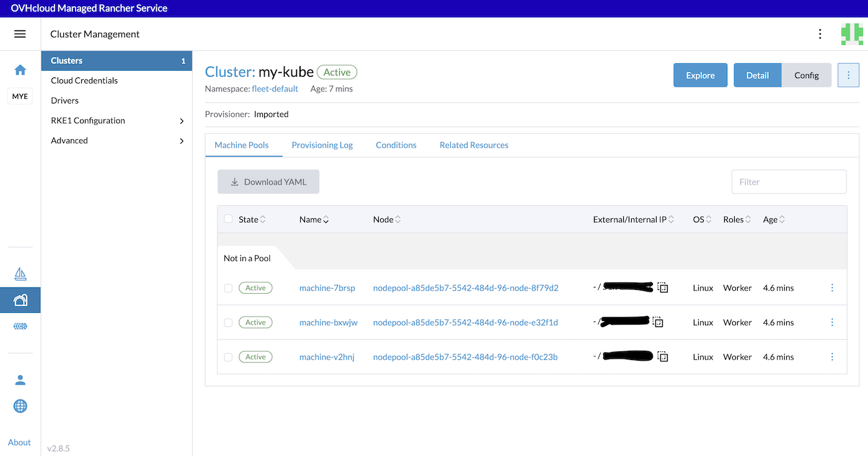Sort the table by the Age column
This screenshot has width=868, height=456.
tap(773, 219)
